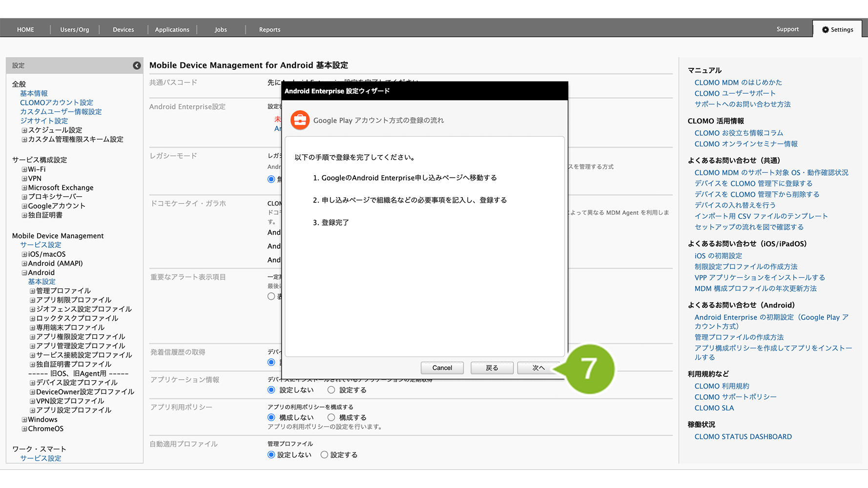Viewport: 868px width, 488px height.
Task: Collapse the Android tree node
Action: click(24, 273)
